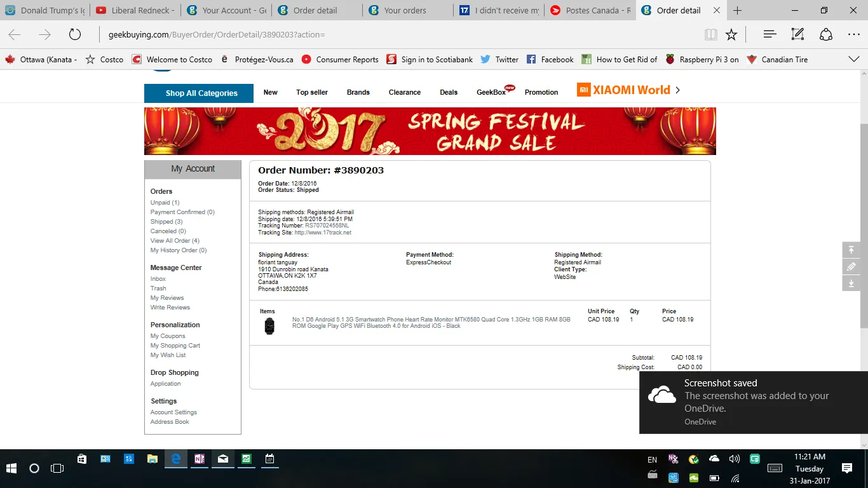Open the Costco favorites bookmark
Image resolution: width=868 pixels, height=488 pixels.
[105, 59]
